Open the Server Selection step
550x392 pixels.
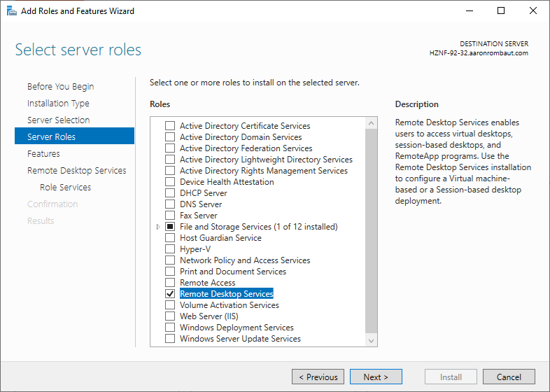pyautogui.click(x=58, y=120)
